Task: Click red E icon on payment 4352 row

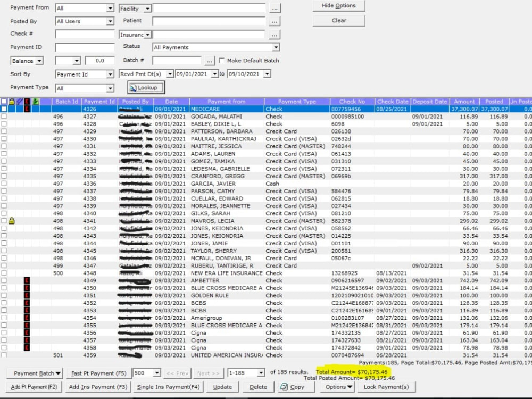Action: 27,303
